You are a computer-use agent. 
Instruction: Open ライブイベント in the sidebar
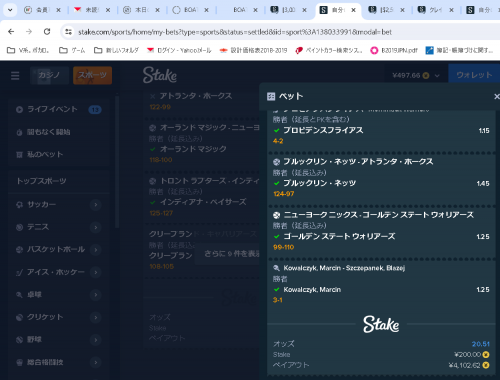tap(52, 109)
